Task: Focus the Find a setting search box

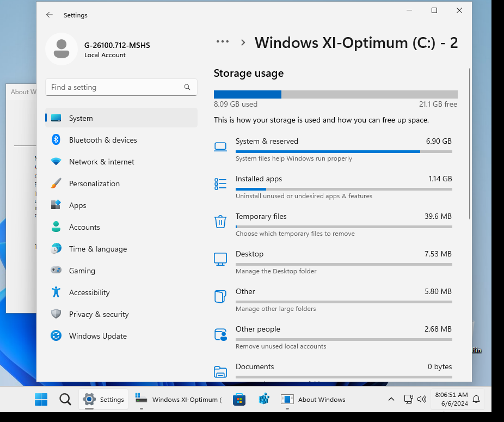Action: [121, 87]
